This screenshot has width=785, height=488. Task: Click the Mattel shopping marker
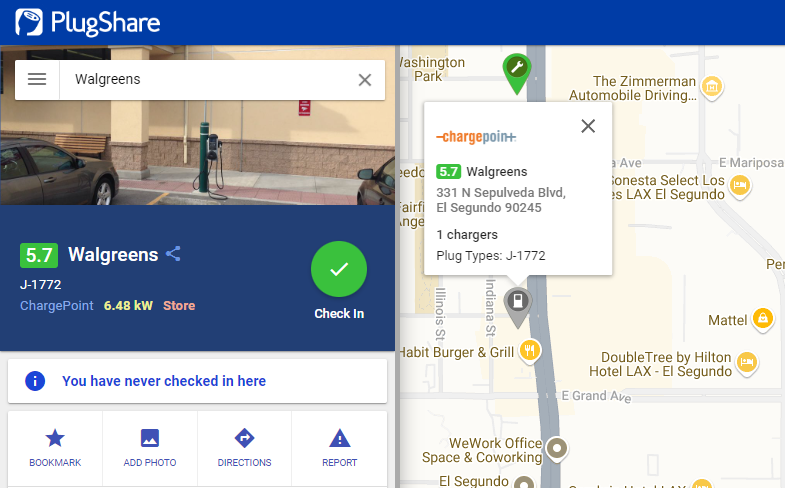tap(763, 318)
